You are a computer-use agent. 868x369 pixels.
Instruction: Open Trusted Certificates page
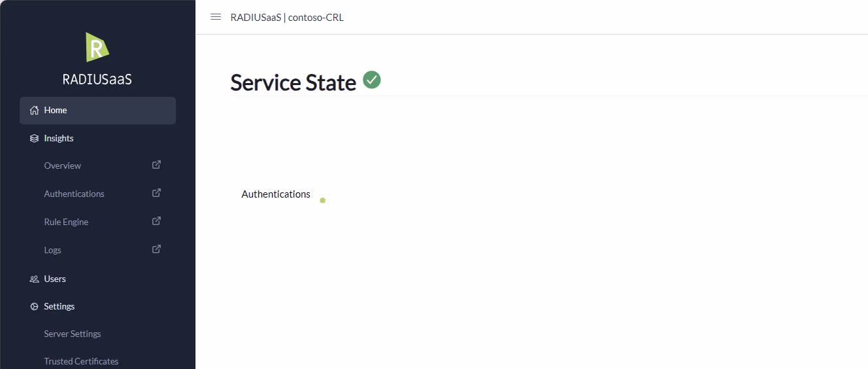pyautogui.click(x=81, y=361)
